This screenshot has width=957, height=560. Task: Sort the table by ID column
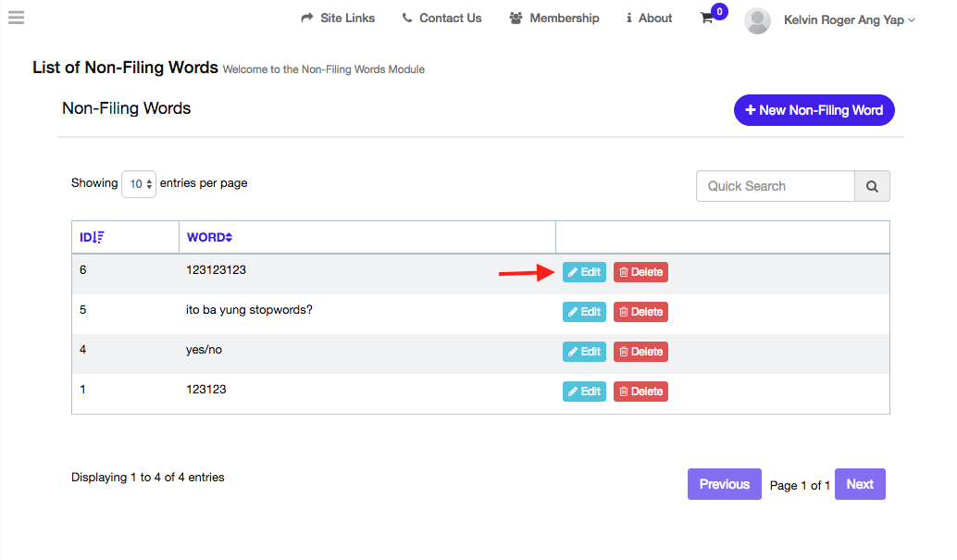point(92,237)
